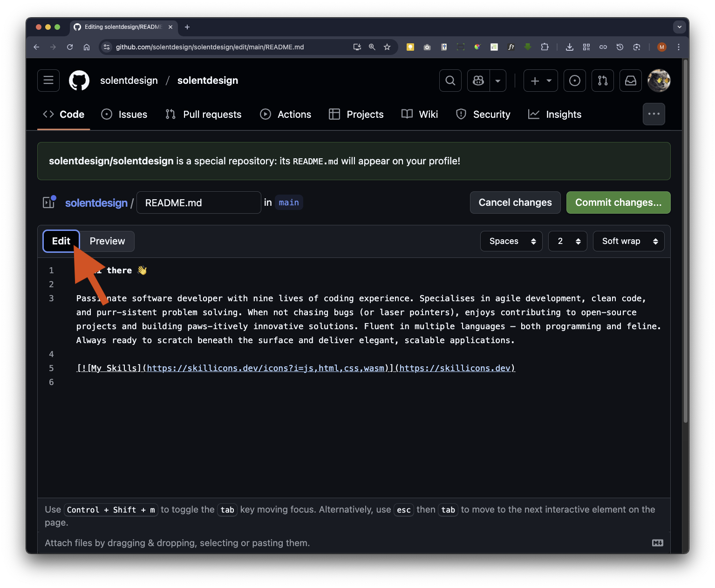
Task: Click the GitHub Octocat logo
Action: tap(79, 81)
